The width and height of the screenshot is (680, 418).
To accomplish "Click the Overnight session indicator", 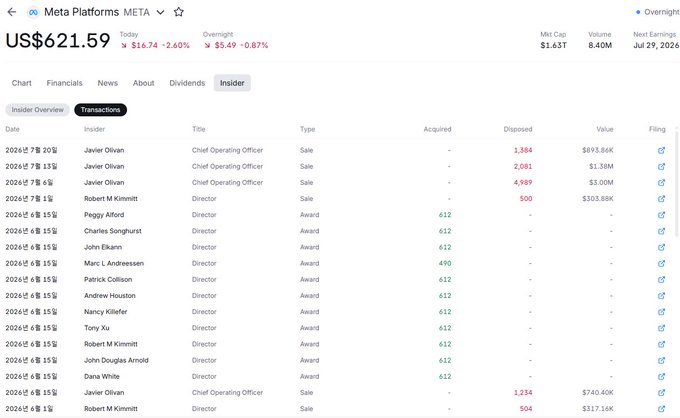I will tap(657, 12).
